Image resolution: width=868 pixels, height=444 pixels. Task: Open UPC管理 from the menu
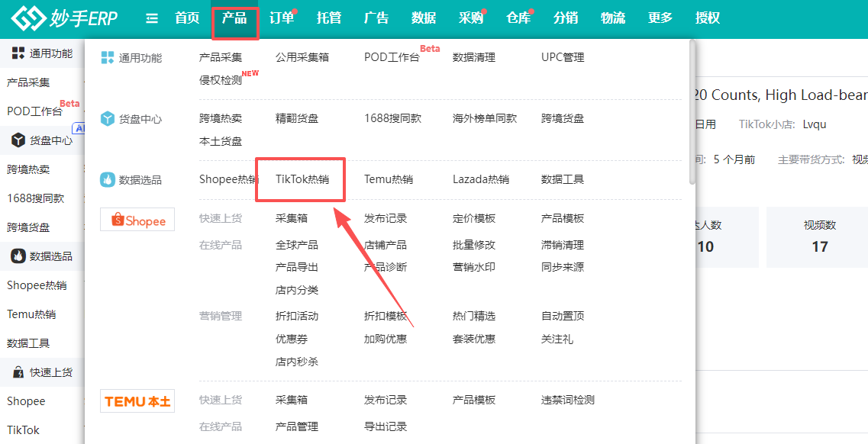(563, 57)
